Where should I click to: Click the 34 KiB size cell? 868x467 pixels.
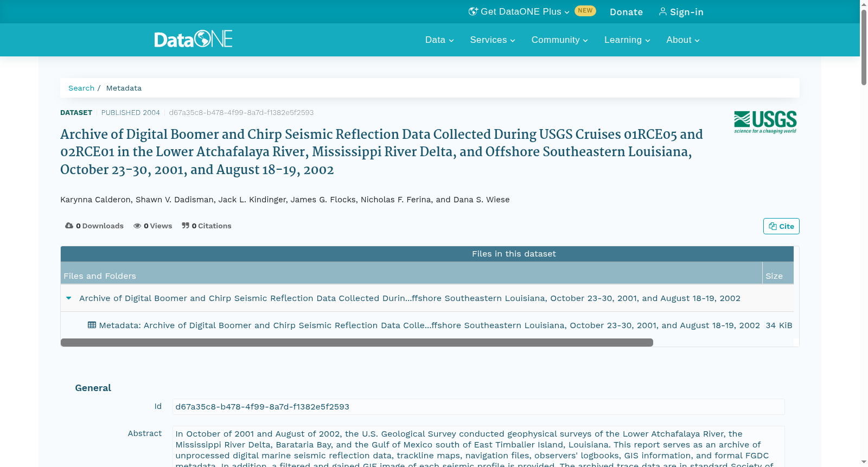point(779,325)
